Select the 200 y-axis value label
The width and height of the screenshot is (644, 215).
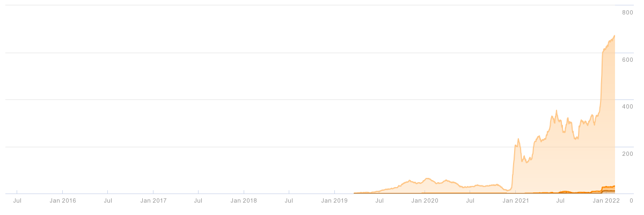coord(627,154)
